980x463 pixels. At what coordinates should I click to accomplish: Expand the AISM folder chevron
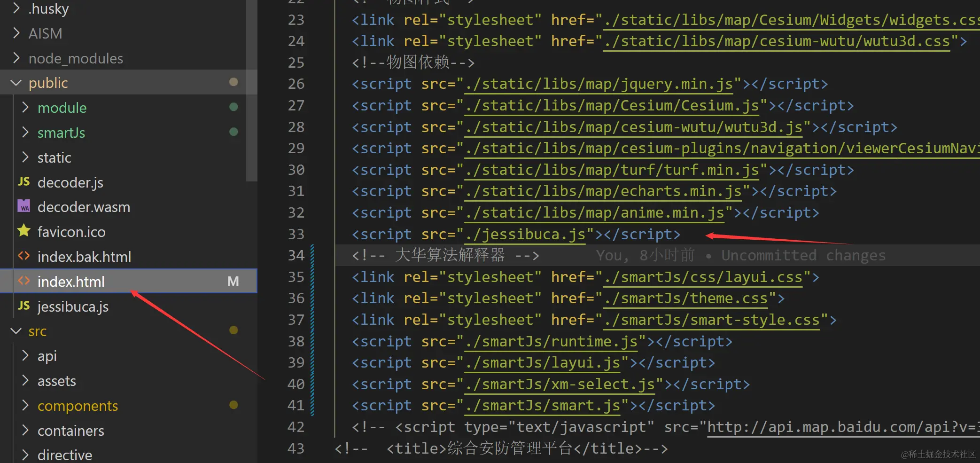click(16, 33)
